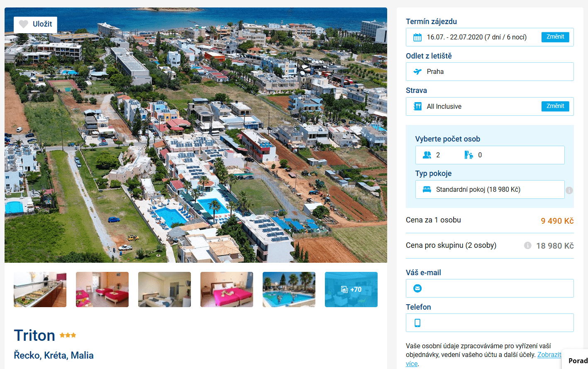Click info icon next to group price
Image resolution: width=588 pixels, height=369 pixels.
(527, 245)
